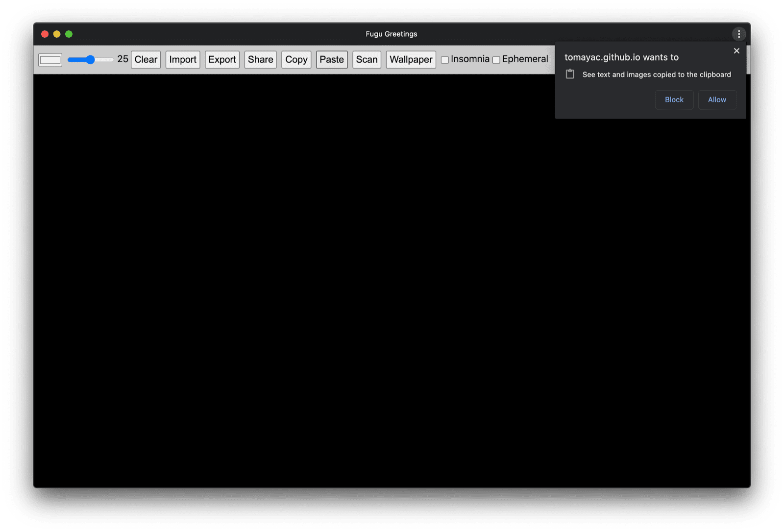
Task: Enable the Ephemeral option
Action: (x=496, y=60)
